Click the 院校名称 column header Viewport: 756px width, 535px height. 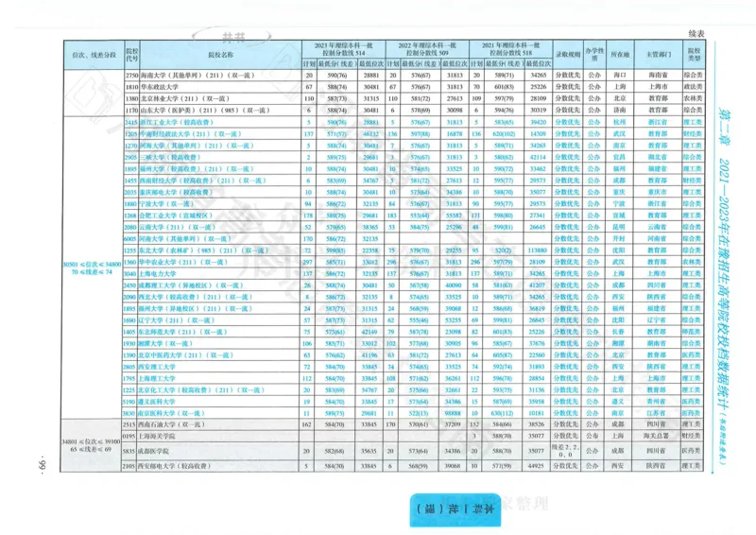tap(221, 55)
